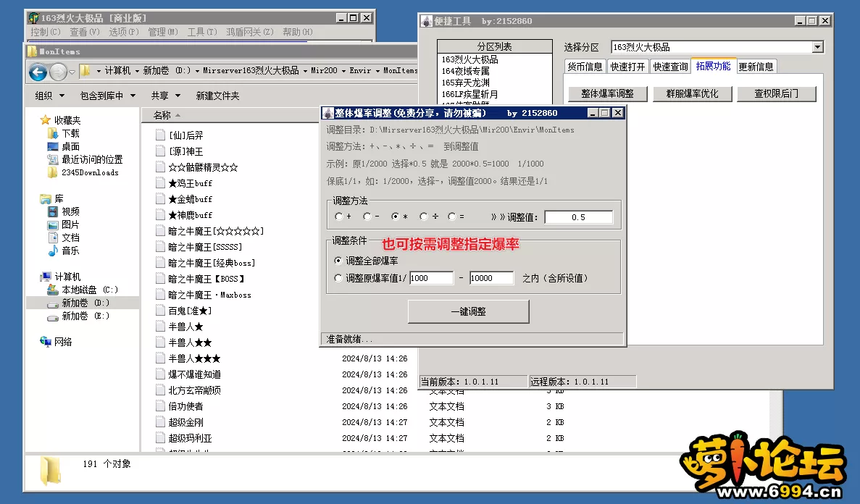Screen dimensions: 860x504
Task: Click 新建文件夹 in Explorer toolbar
Action: [x=218, y=96]
